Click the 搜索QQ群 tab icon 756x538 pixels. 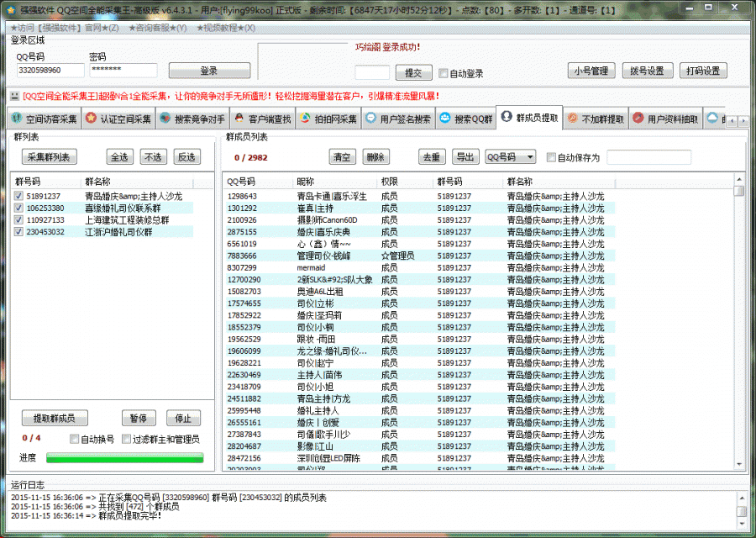point(444,118)
